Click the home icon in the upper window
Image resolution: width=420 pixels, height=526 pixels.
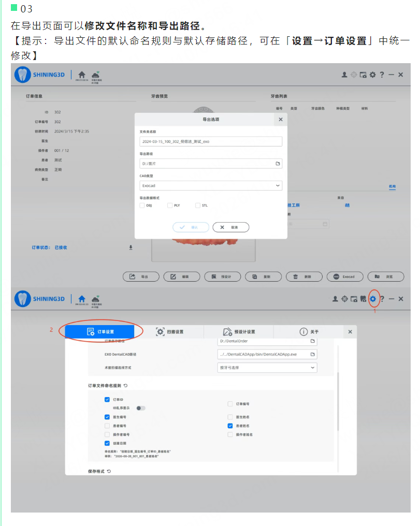(x=82, y=75)
